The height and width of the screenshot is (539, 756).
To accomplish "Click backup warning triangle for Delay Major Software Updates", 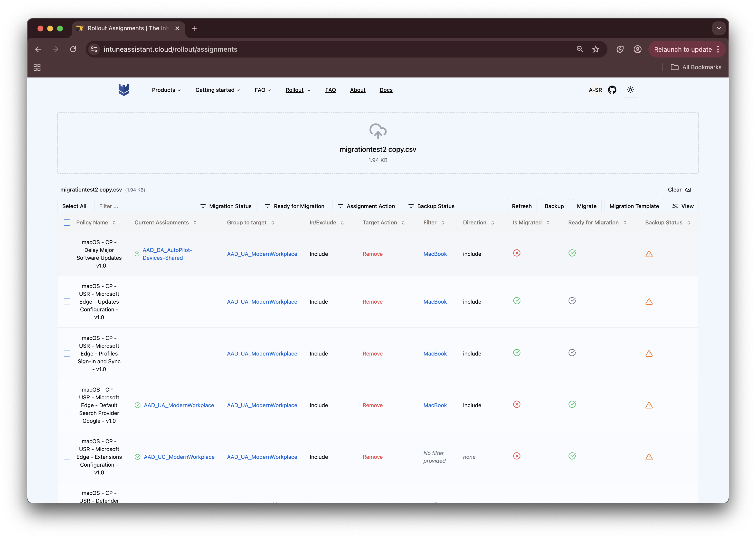I will (649, 254).
